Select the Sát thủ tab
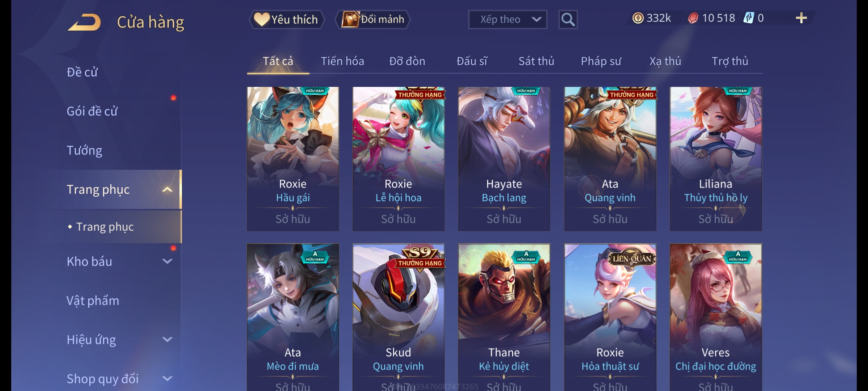Screen dimensions: 868x391 536,61
